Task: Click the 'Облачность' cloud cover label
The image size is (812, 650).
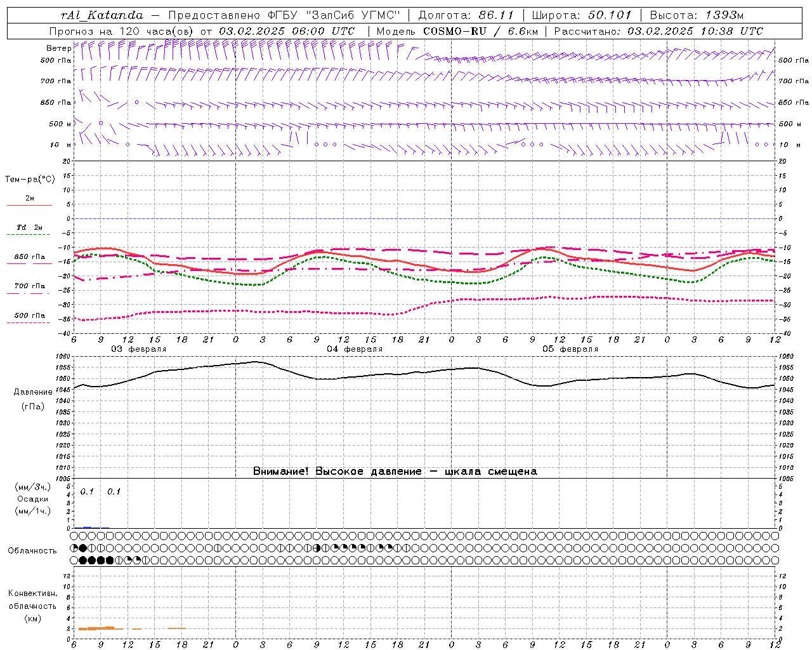Action: pyautogui.click(x=32, y=550)
